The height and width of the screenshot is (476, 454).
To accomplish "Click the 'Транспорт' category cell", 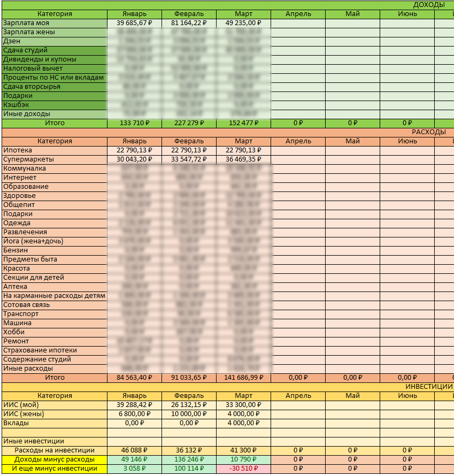I will coord(55,314).
